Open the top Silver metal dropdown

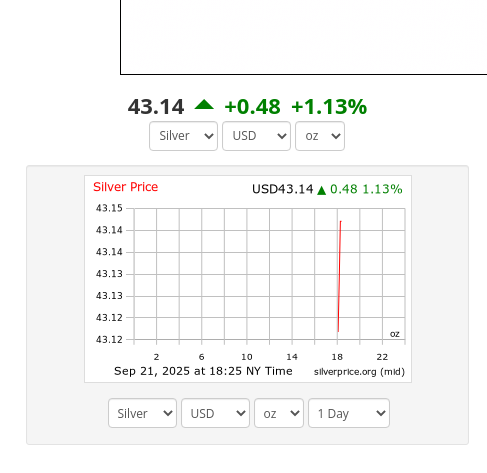pyautogui.click(x=183, y=136)
